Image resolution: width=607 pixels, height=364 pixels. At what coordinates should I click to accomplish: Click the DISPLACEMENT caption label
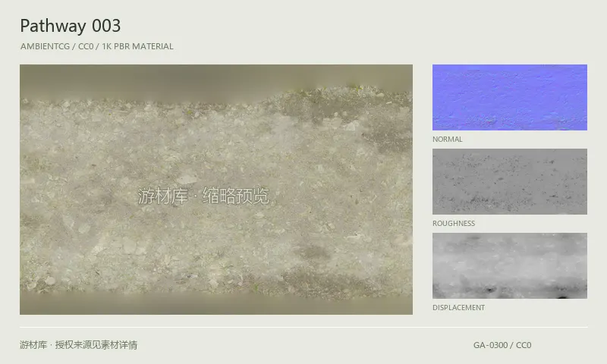pos(459,308)
